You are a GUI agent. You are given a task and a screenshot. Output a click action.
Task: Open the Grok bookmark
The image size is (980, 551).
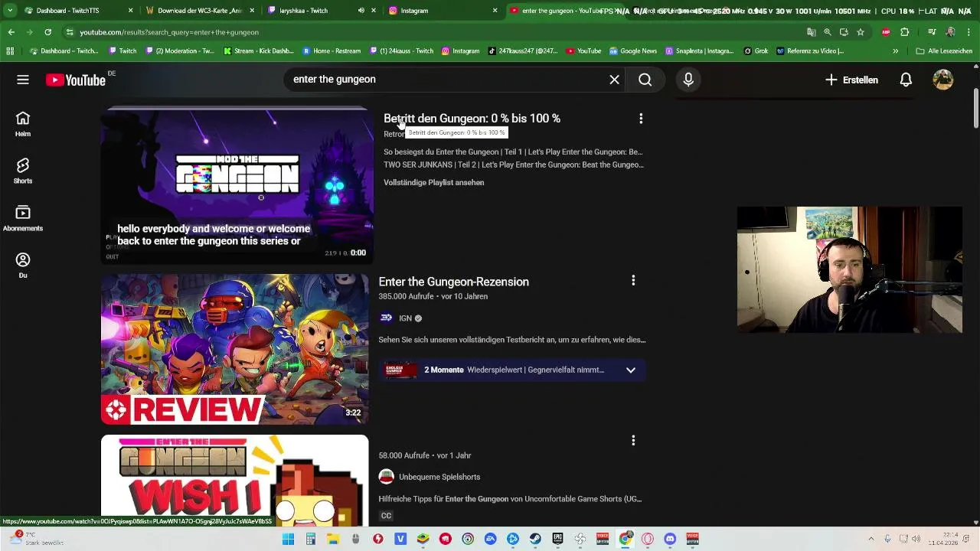pos(756,51)
